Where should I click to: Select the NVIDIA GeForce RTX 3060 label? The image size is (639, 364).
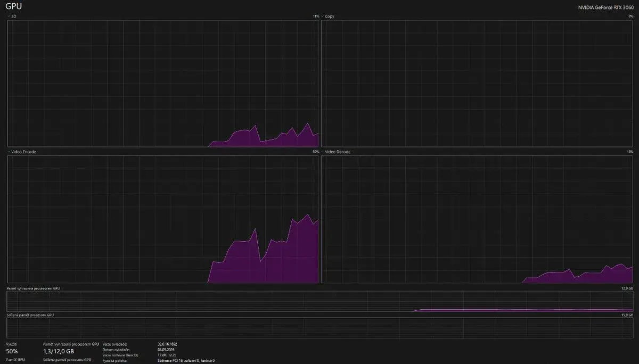pos(605,7)
